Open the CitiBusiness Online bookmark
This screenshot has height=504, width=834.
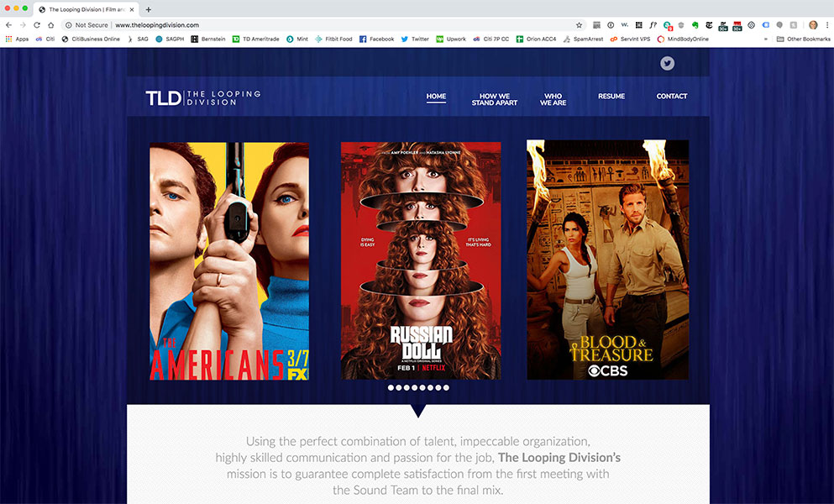click(x=91, y=39)
